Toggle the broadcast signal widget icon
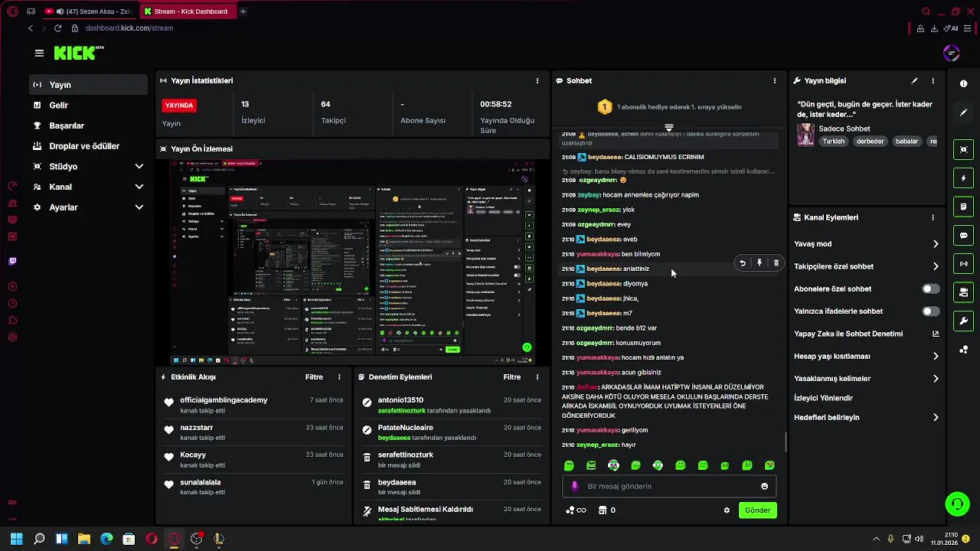 pyautogui.click(x=963, y=264)
